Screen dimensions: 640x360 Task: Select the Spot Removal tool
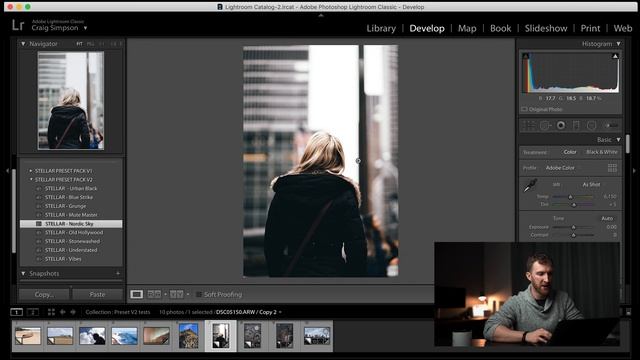coord(546,126)
